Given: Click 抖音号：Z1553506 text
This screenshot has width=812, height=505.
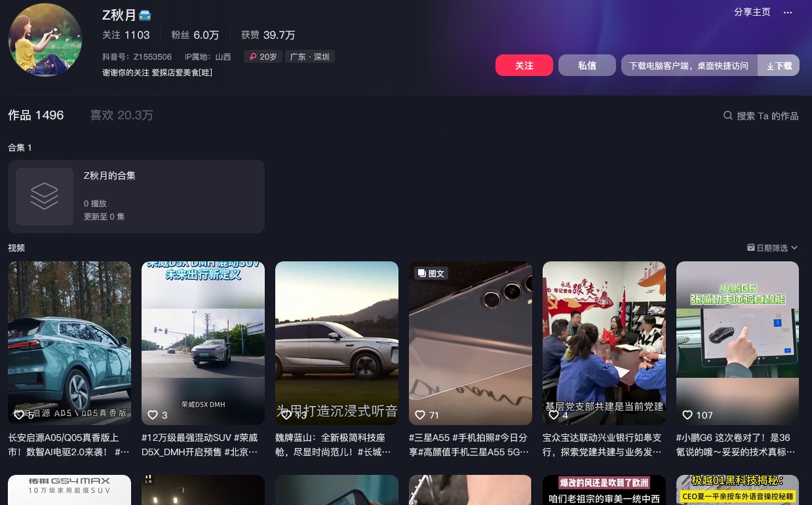Looking at the screenshot, I should [137, 57].
